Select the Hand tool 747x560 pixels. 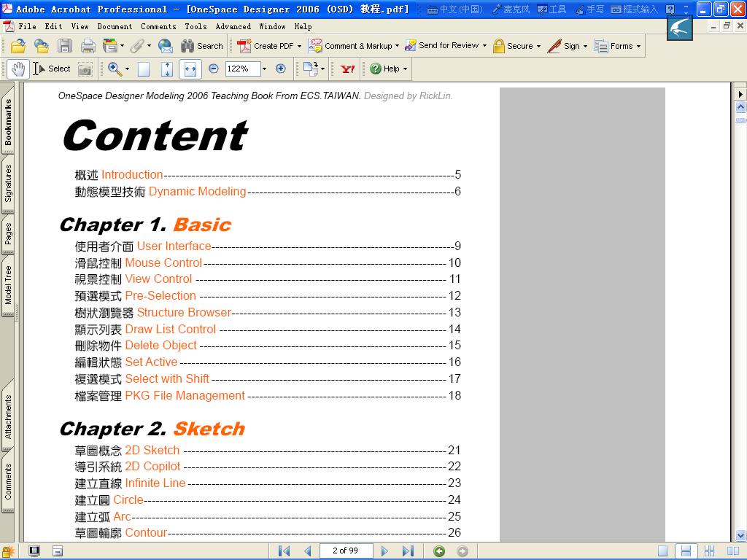(x=18, y=69)
